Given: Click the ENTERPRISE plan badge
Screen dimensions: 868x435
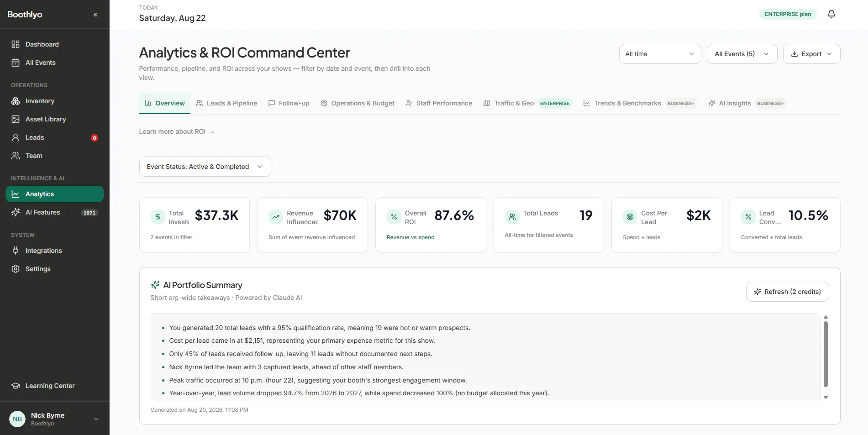Looking at the screenshot, I should pos(788,14).
